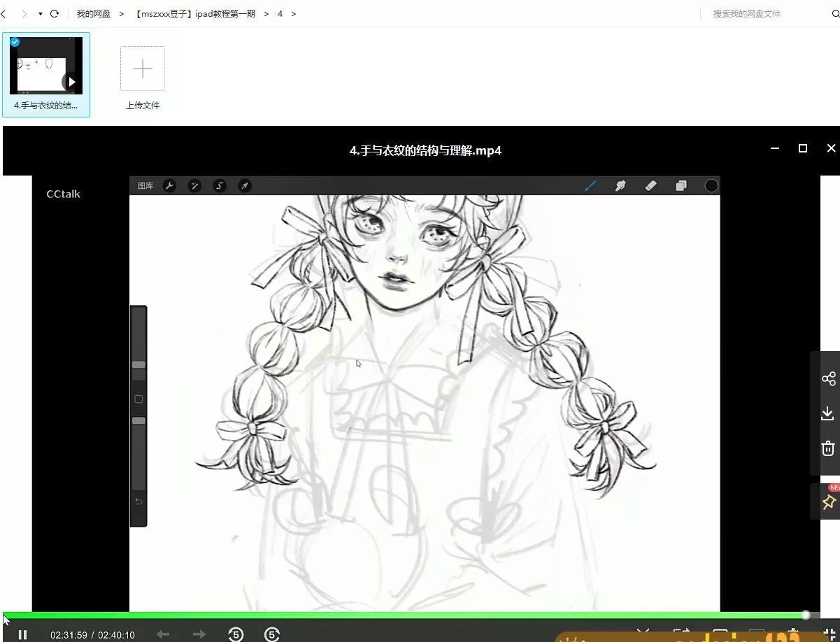
Task: Select the Selection tool marked S
Action: (x=220, y=185)
